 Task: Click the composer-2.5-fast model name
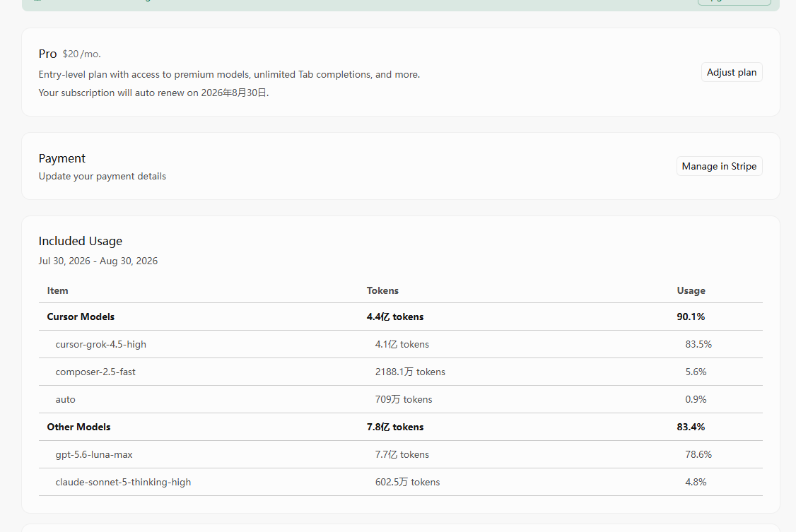tap(95, 372)
